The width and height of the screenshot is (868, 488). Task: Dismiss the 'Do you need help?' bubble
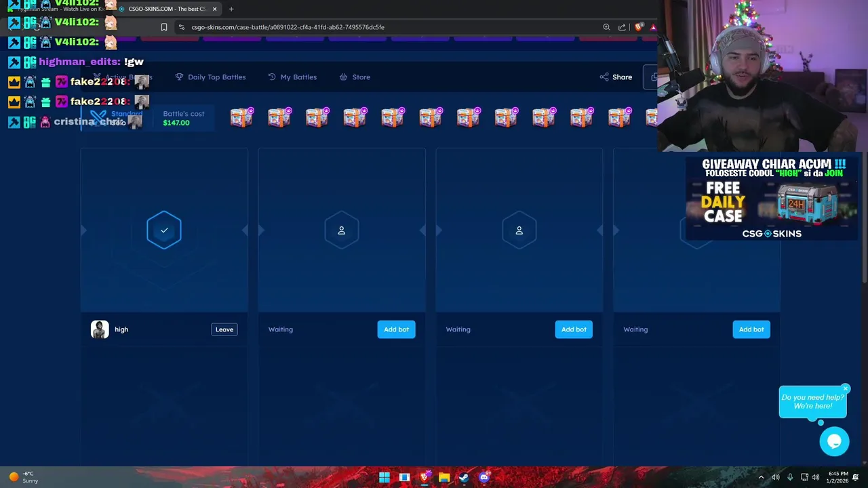[846, 389]
